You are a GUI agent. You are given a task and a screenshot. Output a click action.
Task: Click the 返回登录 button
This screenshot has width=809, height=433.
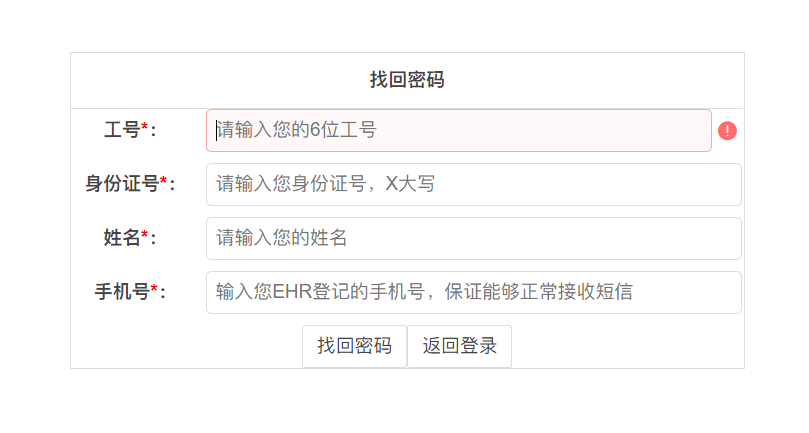(x=459, y=346)
